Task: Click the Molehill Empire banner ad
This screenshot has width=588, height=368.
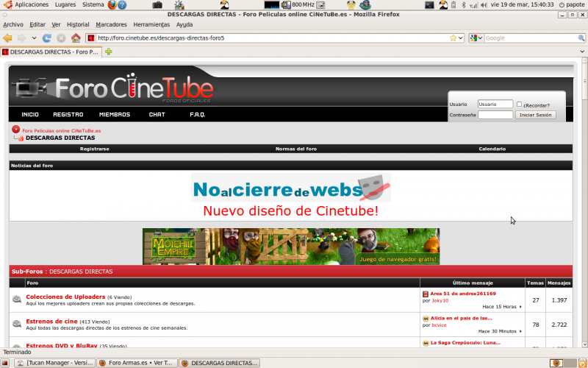Action: [x=291, y=246]
